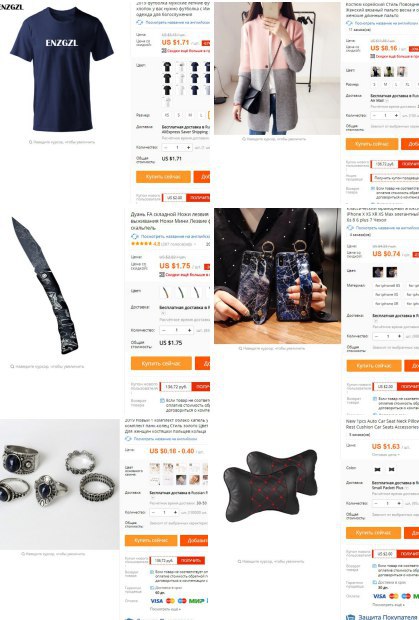Click the MIR payment icon below the rings listing
Image resolution: width=419 pixels, height=620 pixels.
coord(196,601)
